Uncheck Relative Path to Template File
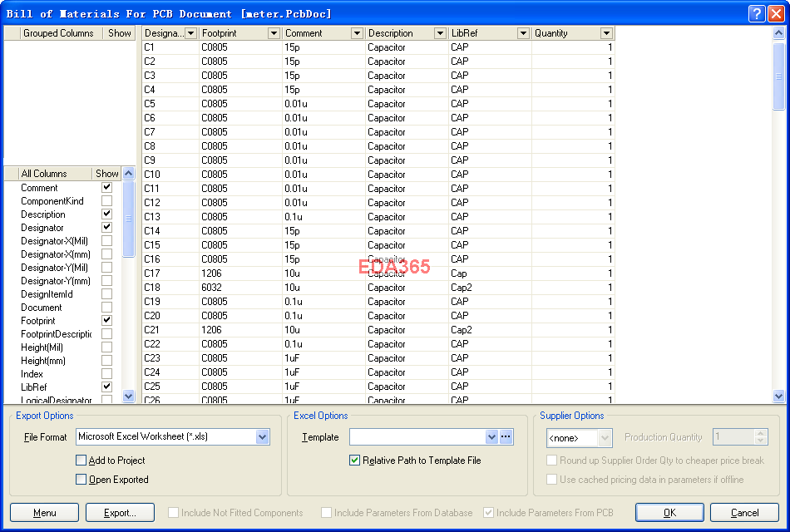 tap(355, 461)
